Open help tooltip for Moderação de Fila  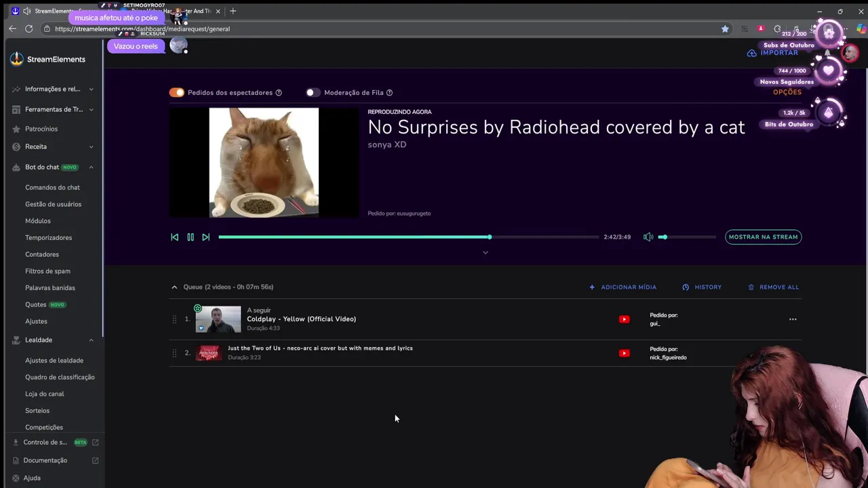point(389,93)
